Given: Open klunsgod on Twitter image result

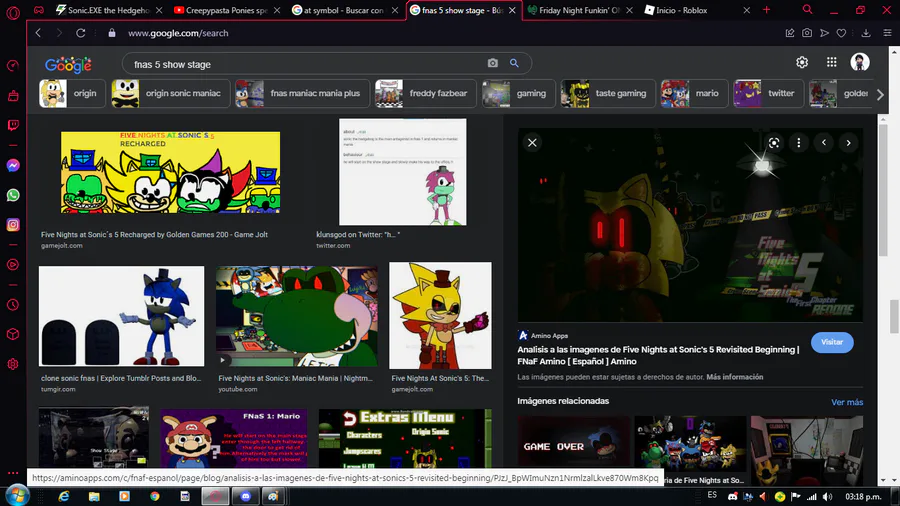Looking at the screenshot, I should [x=402, y=172].
